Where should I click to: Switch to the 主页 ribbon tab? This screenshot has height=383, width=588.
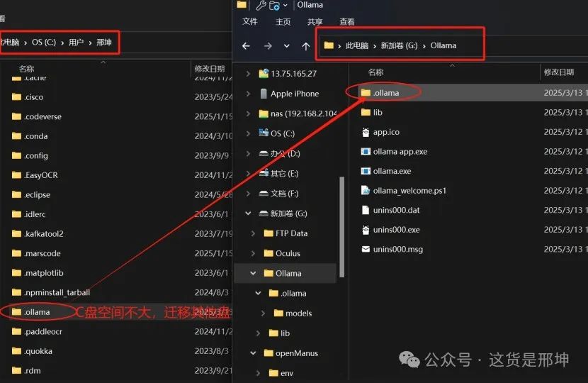283,22
